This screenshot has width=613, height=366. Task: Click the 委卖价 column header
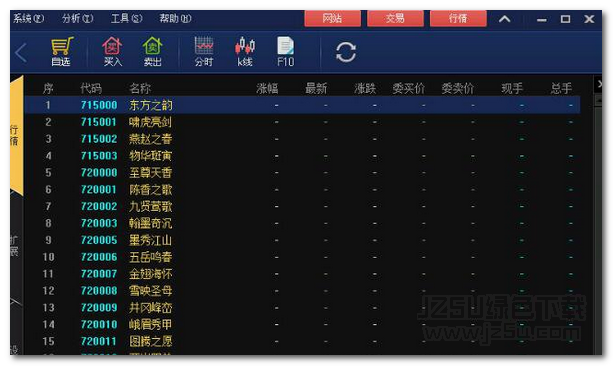point(458,89)
